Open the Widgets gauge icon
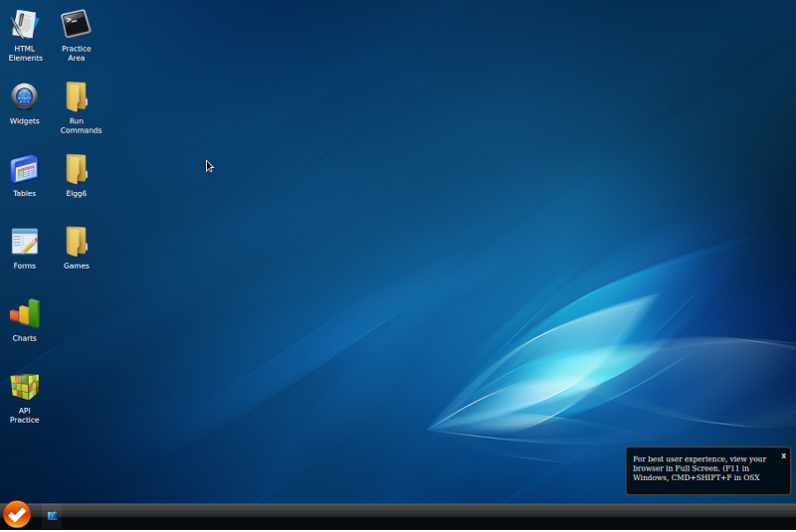This screenshot has width=796, height=532. point(25,96)
